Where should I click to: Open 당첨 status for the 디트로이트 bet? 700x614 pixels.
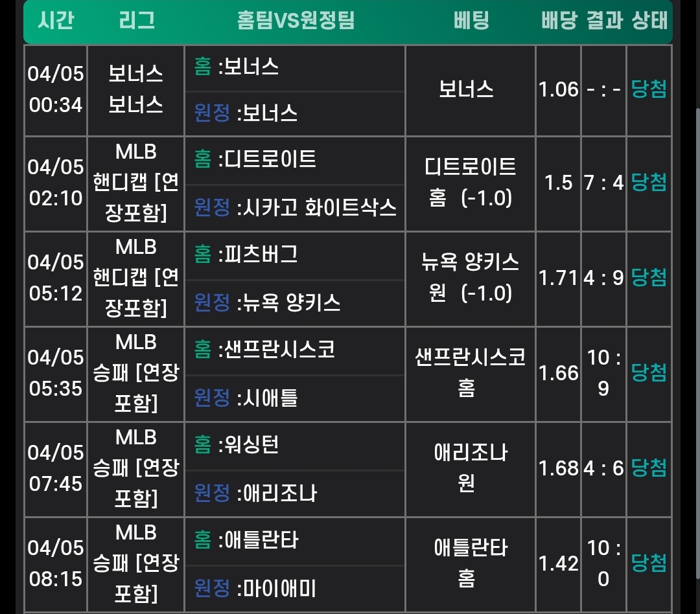(x=649, y=183)
